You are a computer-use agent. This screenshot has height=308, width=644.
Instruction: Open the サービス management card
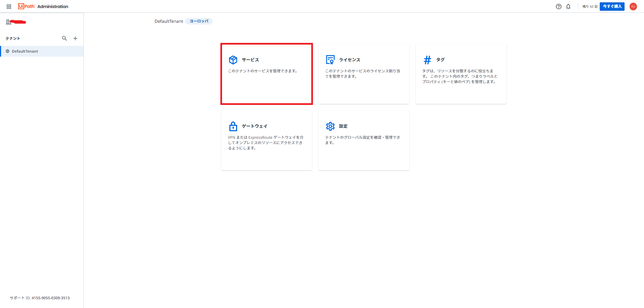[x=266, y=74]
